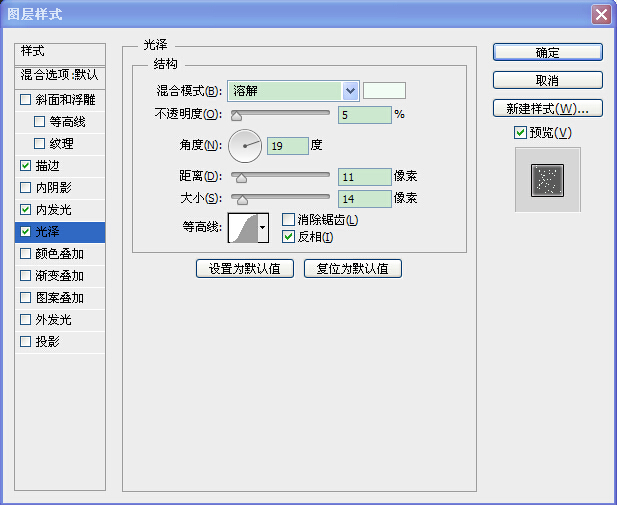
Task: Click the contour curve thumbnail
Action: point(243,228)
